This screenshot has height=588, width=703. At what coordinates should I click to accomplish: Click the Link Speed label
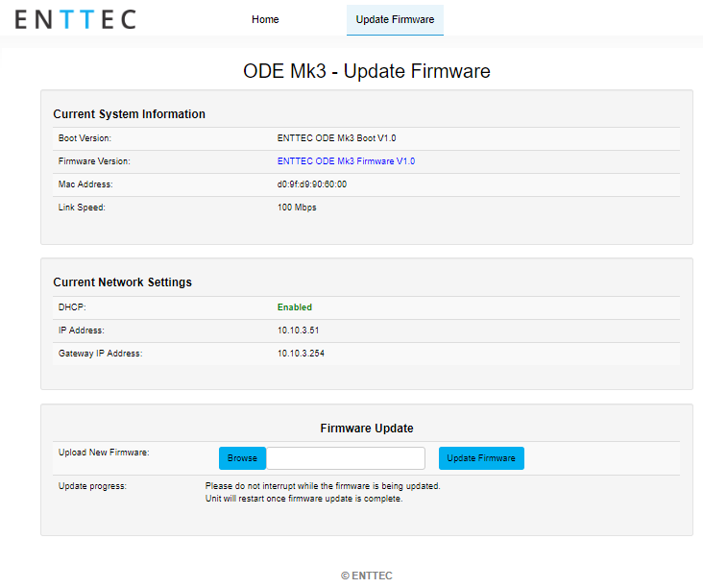[x=82, y=208]
